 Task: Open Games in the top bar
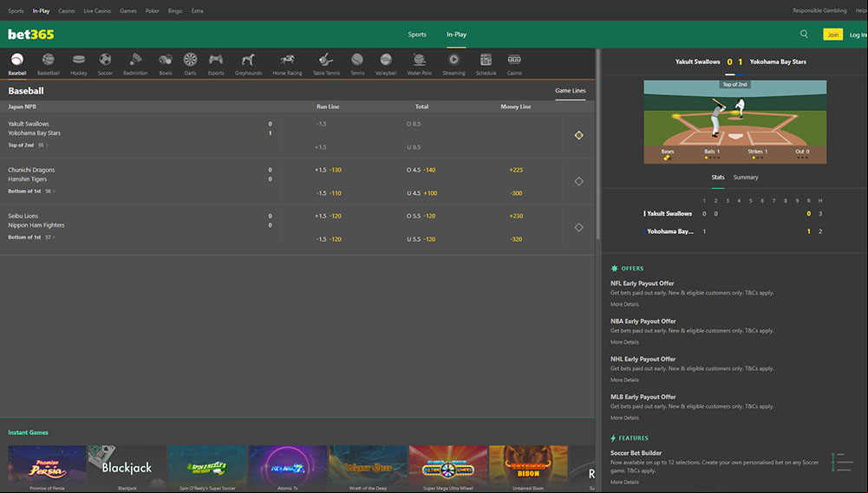127,10
